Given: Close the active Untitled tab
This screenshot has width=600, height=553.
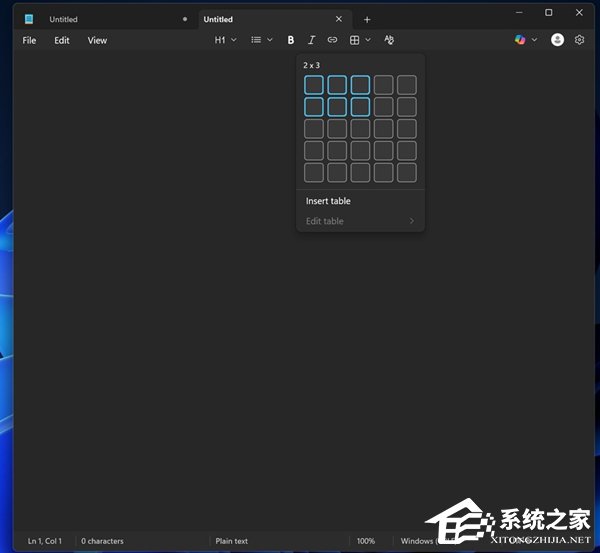Looking at the screenshot, I should tap(339, 19).
